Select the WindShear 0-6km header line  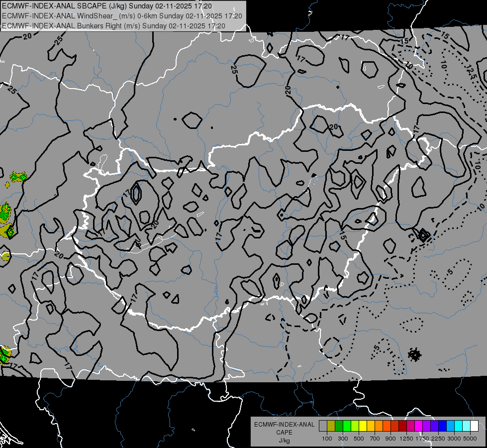[x=122, y=16]
